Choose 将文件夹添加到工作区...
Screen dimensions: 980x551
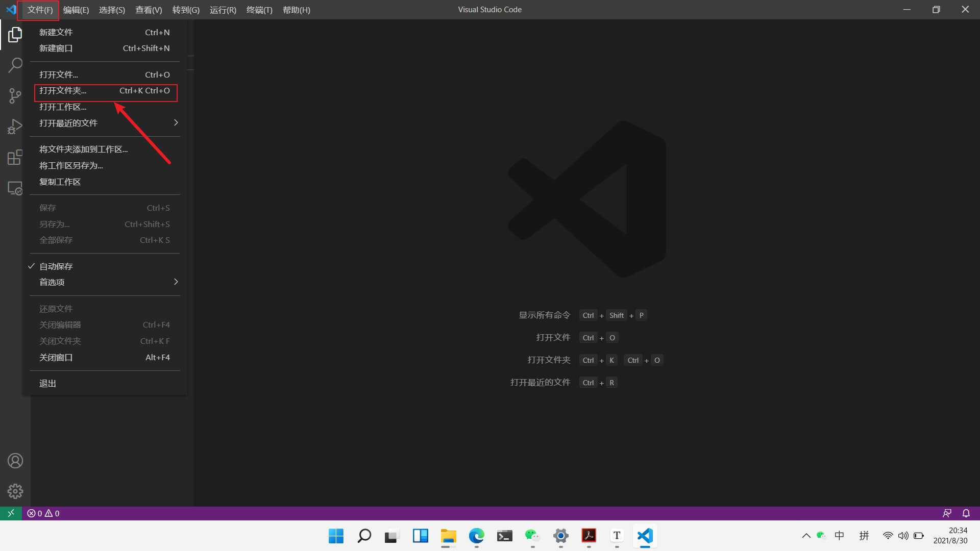point(105,149)
